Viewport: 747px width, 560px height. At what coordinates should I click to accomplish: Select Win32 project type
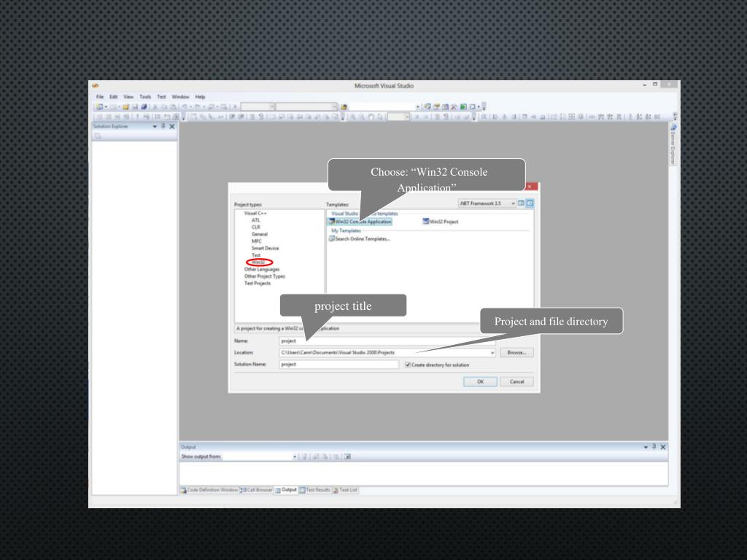(258, 262)
